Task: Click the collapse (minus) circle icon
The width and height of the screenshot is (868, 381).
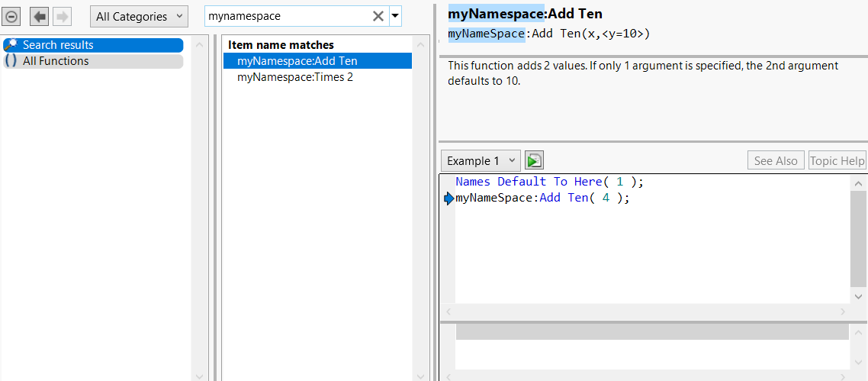Action: tap(12, 16)
